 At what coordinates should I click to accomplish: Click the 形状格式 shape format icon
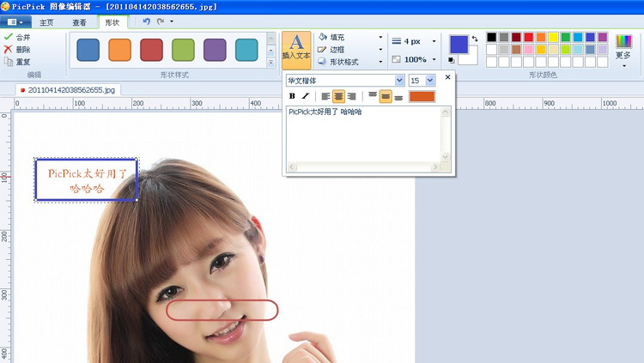pos(322,62)
